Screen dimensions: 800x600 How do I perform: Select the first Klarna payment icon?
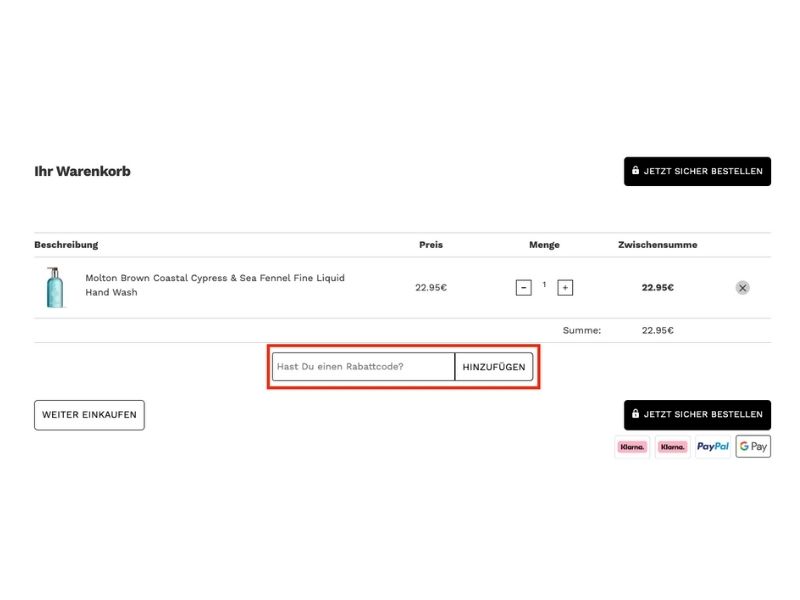click(x=632, y=447)
